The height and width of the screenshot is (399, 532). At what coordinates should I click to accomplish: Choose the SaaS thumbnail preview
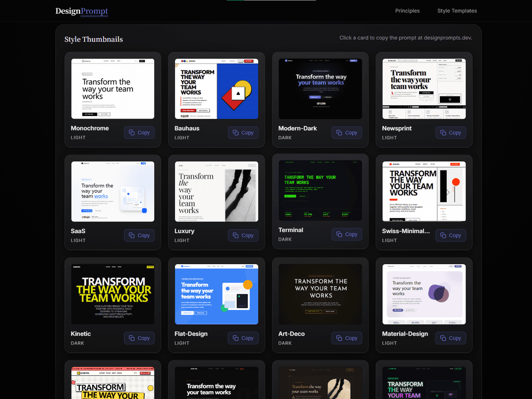(113, 191)
